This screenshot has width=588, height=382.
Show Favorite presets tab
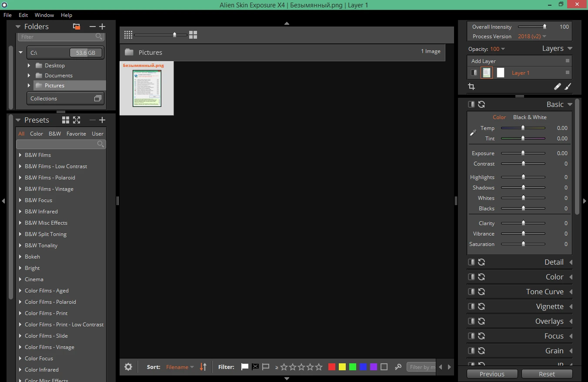click(x=76, y=133)
